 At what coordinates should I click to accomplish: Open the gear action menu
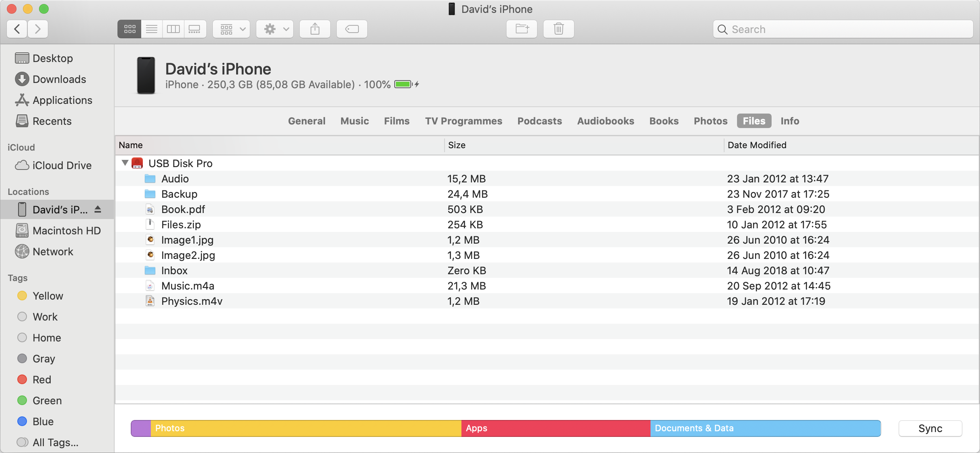click(x=275, y=29)
